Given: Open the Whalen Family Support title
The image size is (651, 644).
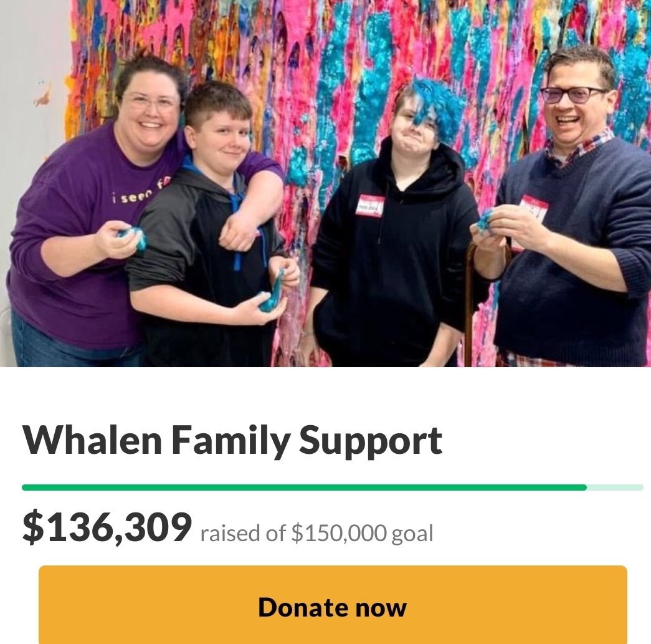Looking at the screenshot, I should [232, 440].
